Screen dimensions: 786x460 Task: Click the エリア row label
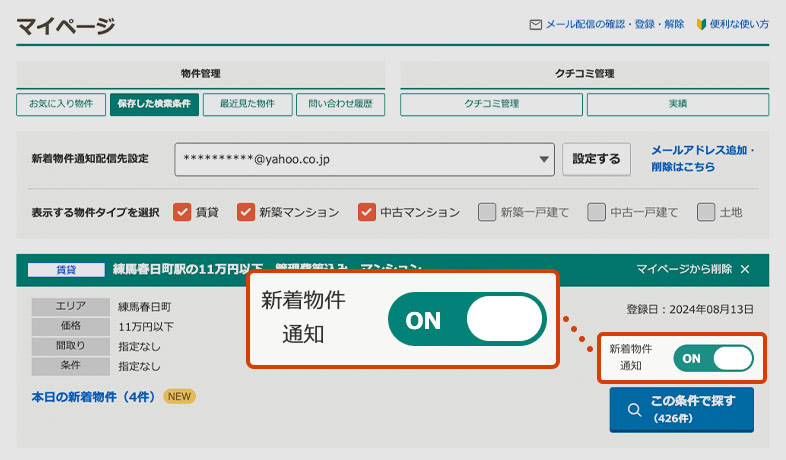click(71, 307)
